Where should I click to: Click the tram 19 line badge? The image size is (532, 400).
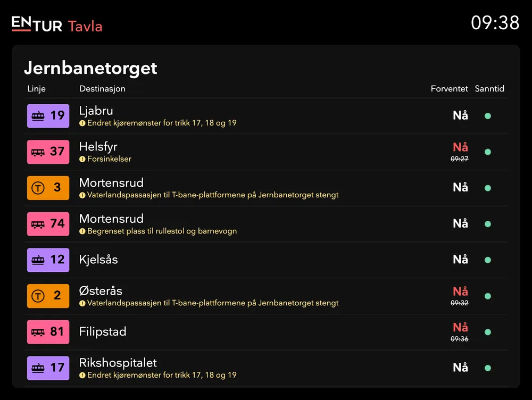[48, 115]
